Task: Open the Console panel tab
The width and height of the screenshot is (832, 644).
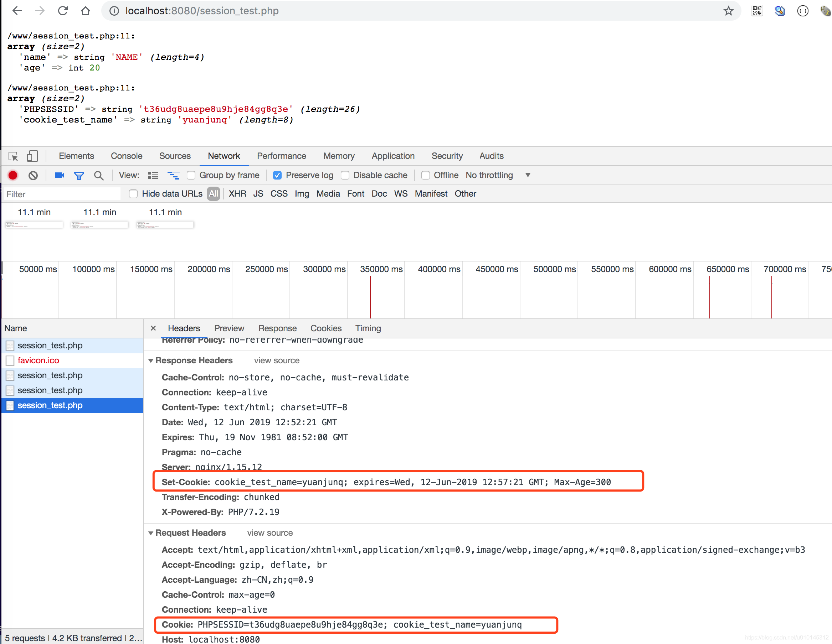Action: tap(127, 156)
